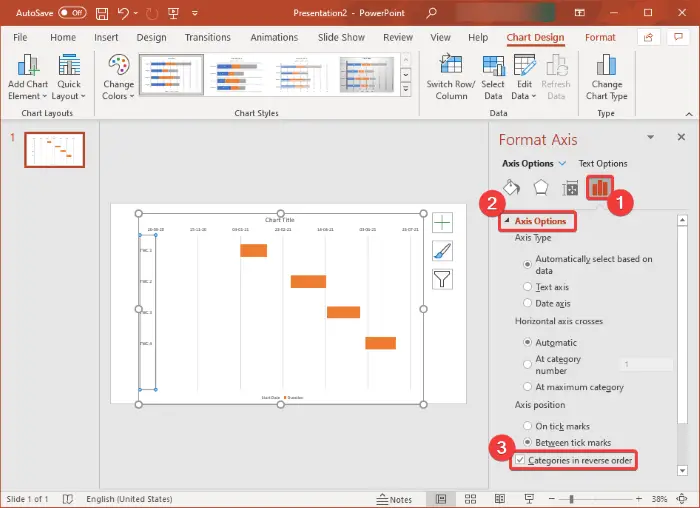Screen dimensions: 700x508
Task: Collapse the ribbon
Action: tap(689, 114)
